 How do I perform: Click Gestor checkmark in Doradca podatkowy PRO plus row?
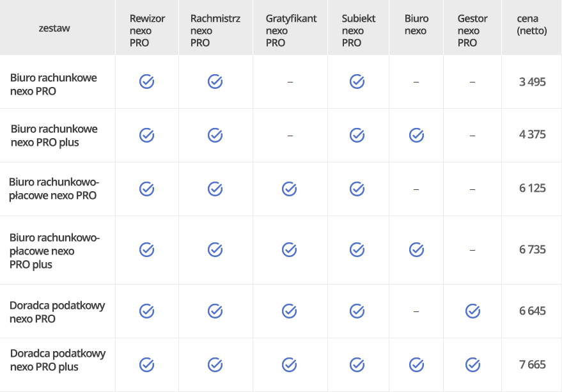(x=472, y=365)
